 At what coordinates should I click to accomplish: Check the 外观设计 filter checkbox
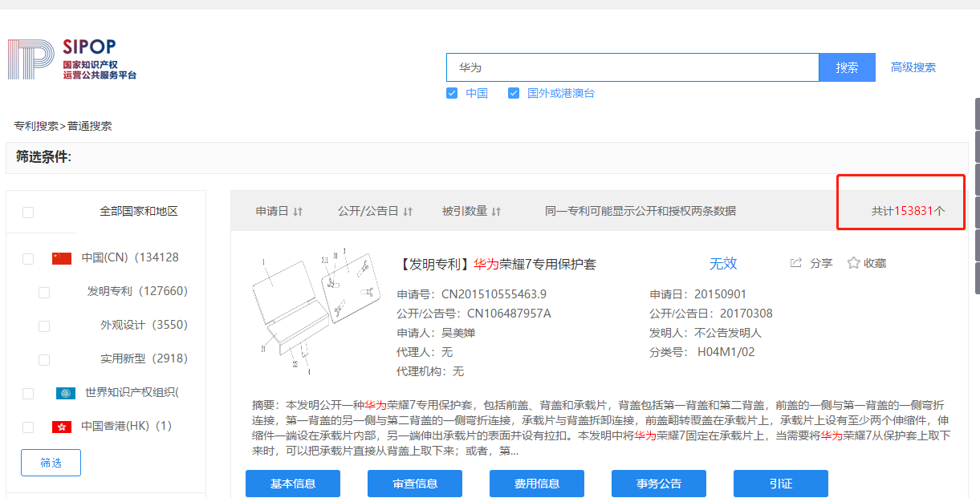44,326
